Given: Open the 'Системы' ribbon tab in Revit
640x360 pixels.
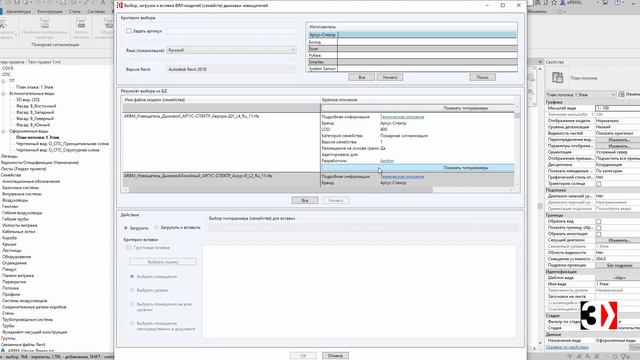Looking at the screenshot, I should click(96, 11).
